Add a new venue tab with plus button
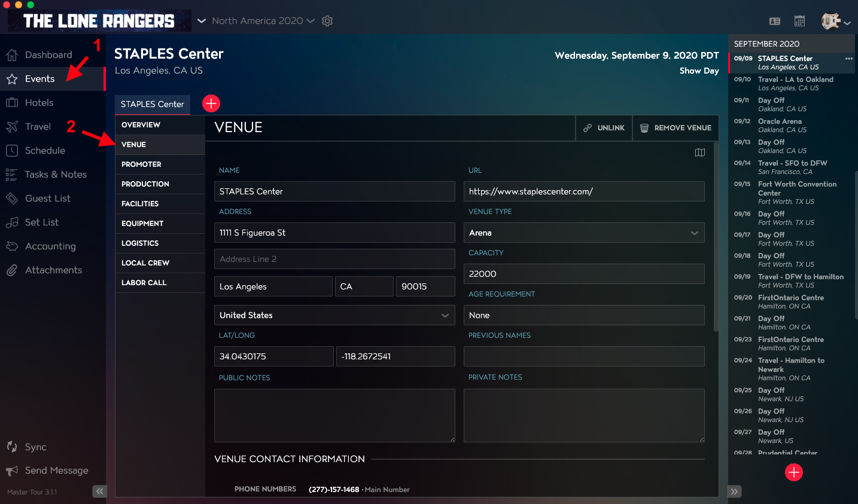This screenshot has height=504, width=858. tap(211, 103)
